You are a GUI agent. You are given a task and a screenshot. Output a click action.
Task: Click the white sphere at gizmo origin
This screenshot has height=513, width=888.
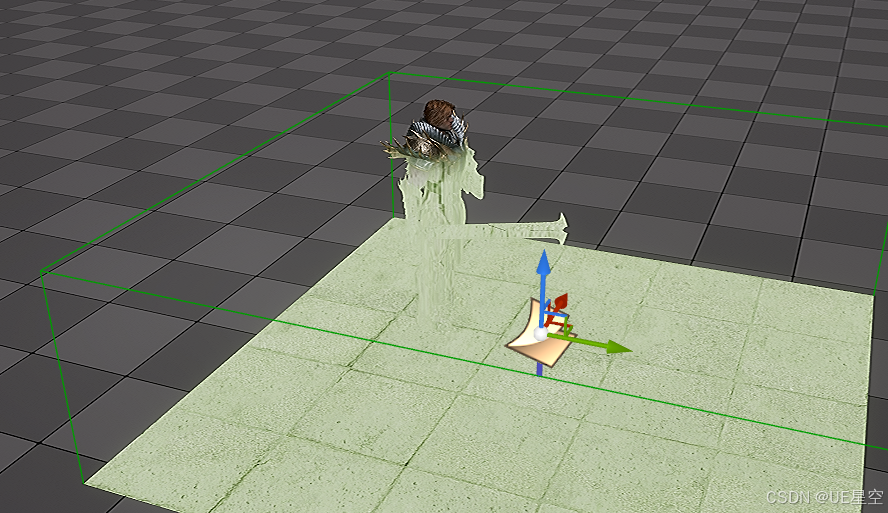point(541,334)
